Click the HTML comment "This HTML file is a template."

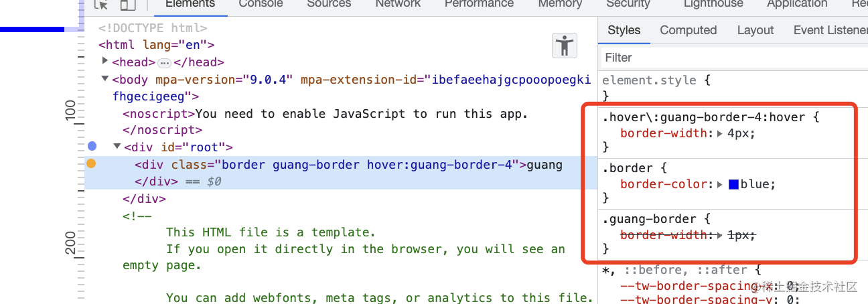point(271,232)
